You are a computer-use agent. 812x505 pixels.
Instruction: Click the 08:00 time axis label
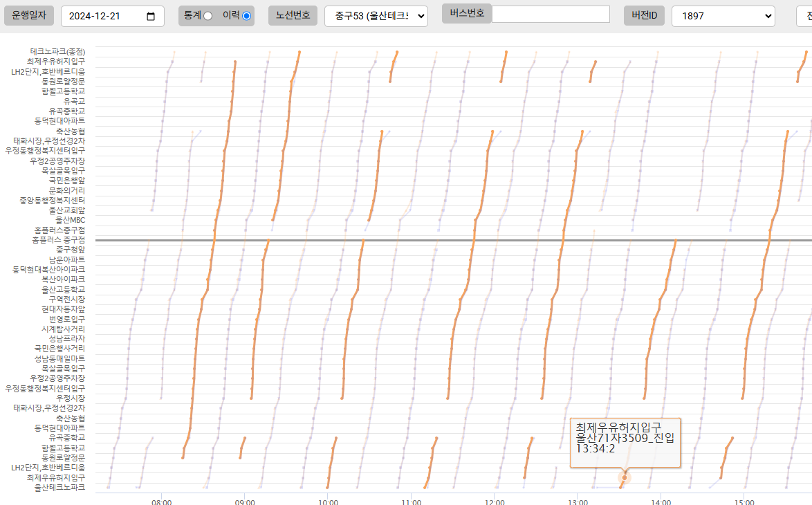(162, 501)
